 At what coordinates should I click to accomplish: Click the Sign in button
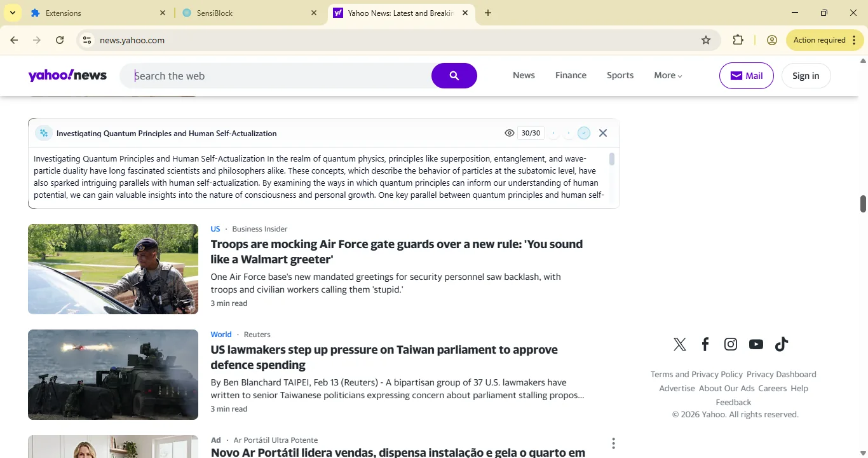tap(806, 75)
